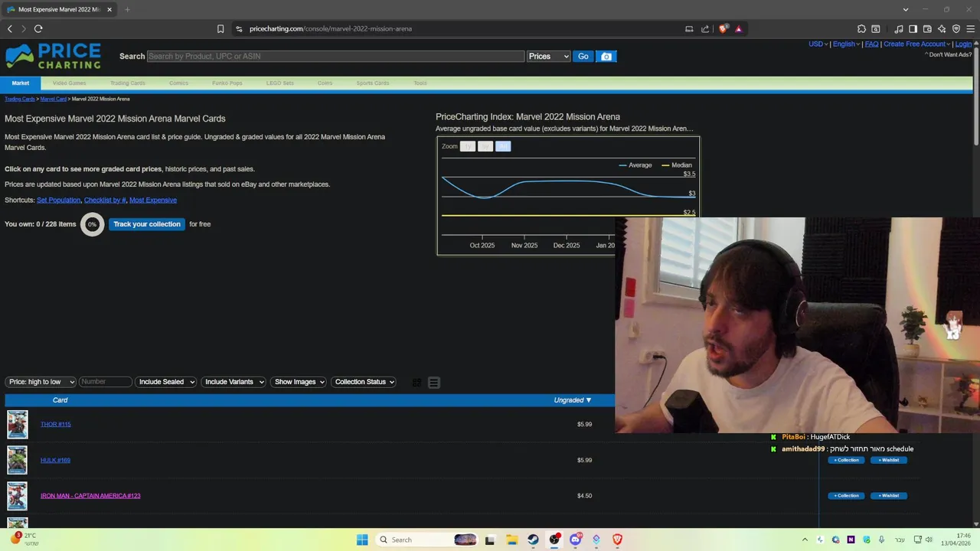Open the Coins menu
The image size is (980, 551).
(325, 83)
